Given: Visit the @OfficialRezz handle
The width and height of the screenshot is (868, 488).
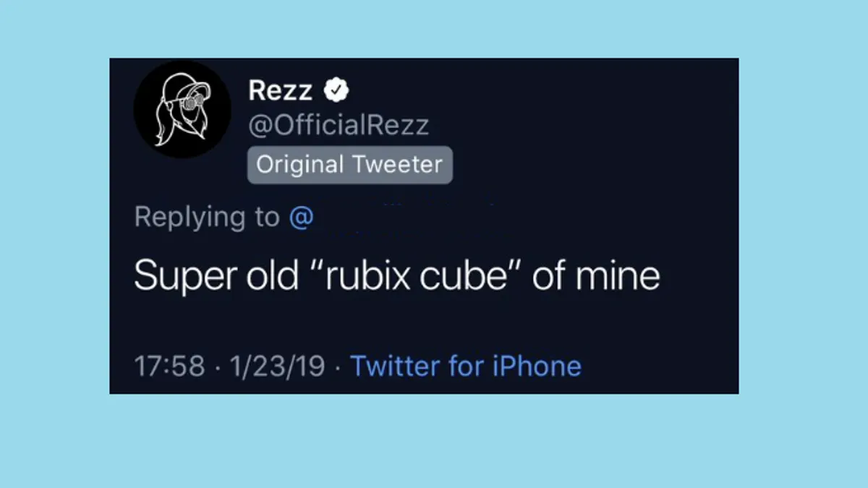Looking at the screenshot, I should pyautogui.click(x=338, y=125).
